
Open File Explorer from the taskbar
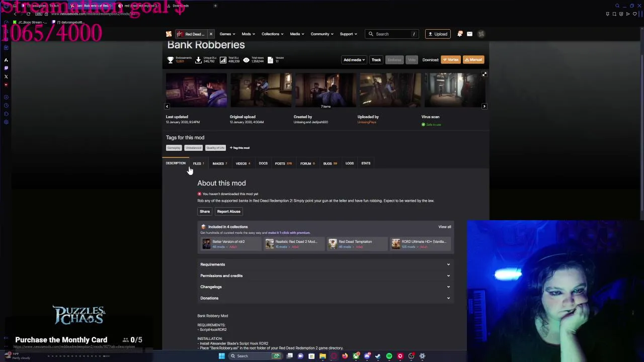coord(323,356)
